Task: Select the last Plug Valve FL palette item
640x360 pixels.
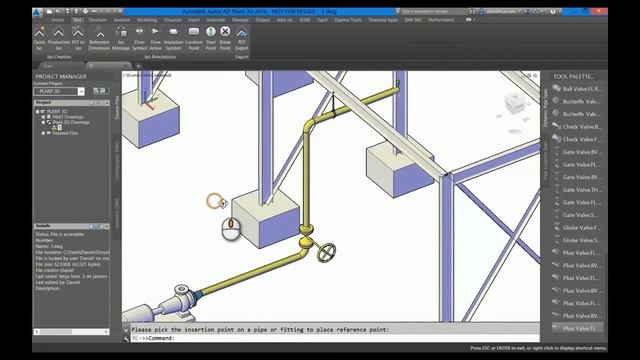Action: click(577, 329)
